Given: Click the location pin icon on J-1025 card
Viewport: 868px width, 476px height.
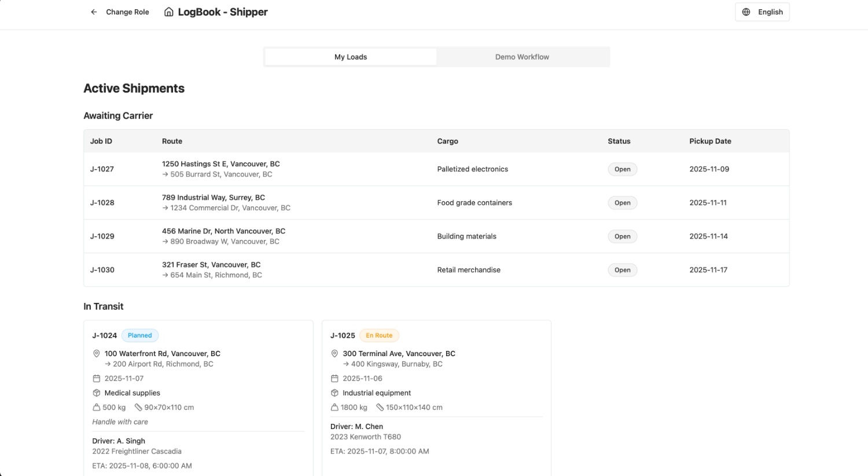Looking at the screenshot, I should 334,354.
